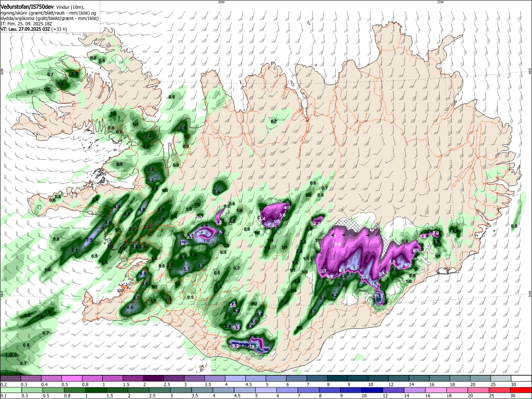The image size is (532, 399).
Task: Click the lavender 4–4.5 swatch in the top legend row
Action: 235,379
